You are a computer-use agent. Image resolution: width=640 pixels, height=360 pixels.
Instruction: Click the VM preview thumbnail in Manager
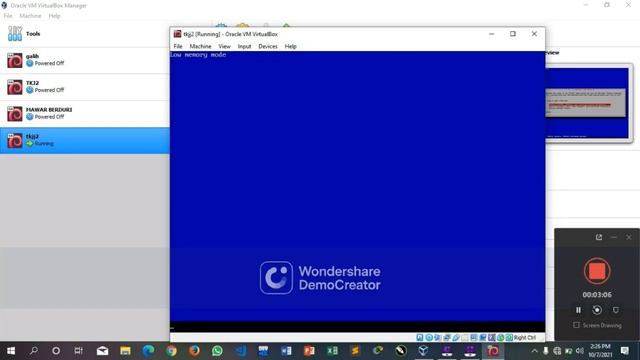pos(587,102)
